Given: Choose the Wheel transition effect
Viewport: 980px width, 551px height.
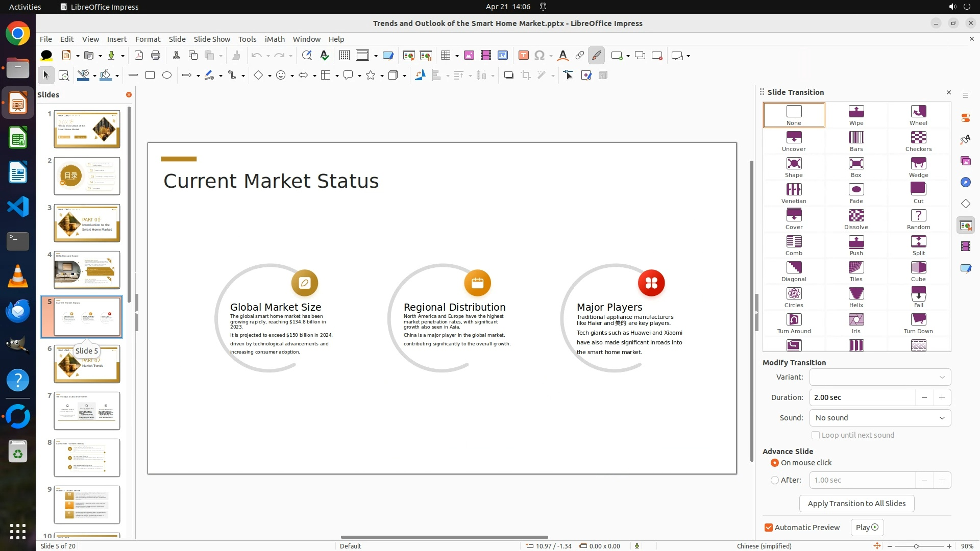Looking at the screenshot, I should point(918,115).
